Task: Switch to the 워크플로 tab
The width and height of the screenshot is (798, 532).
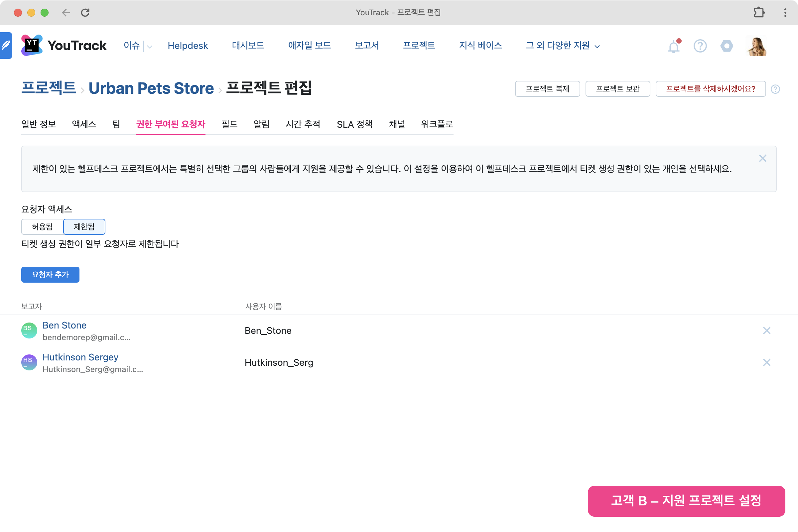Action: tap(437, 124)
